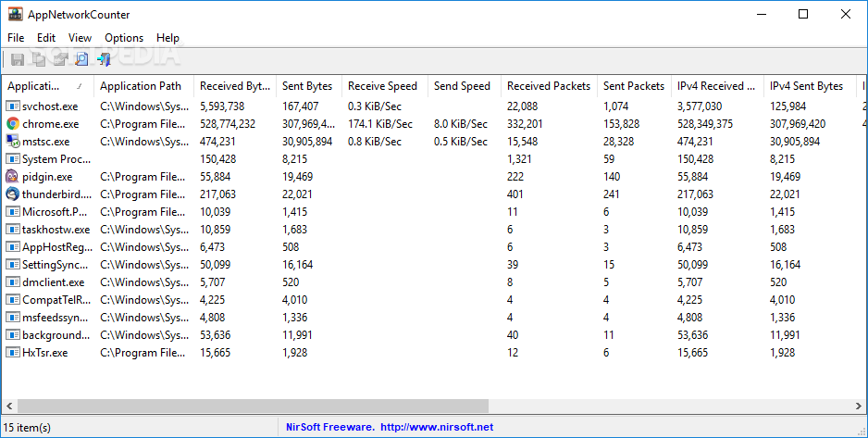
Task: Click the Chrome icon in chrome.exe row
Action: [13, 124]
